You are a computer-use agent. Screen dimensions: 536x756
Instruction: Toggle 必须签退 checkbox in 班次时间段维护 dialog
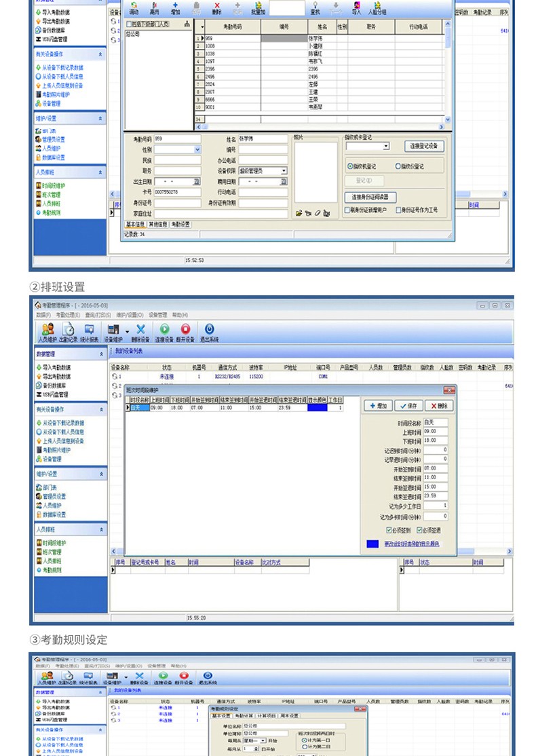coord(419,530)
